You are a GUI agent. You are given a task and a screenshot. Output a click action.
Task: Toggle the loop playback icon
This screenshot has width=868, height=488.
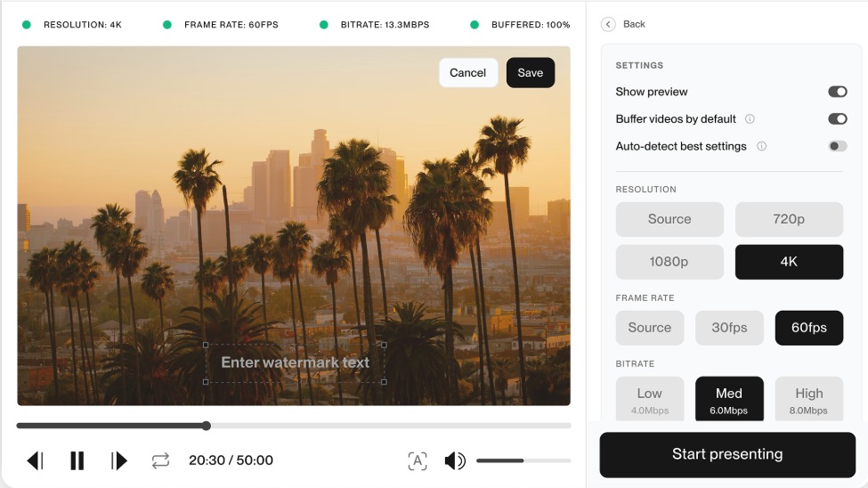(x=160, y=460)
